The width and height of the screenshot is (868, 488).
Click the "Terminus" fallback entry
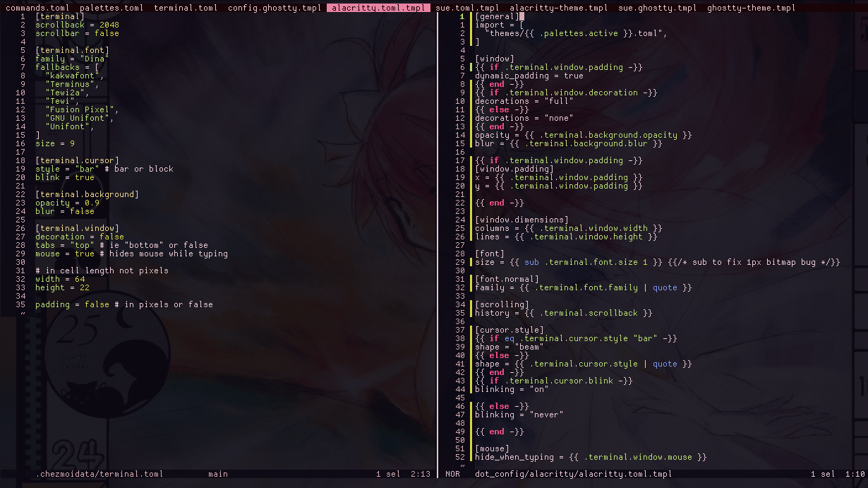click(x=72, y=84)
